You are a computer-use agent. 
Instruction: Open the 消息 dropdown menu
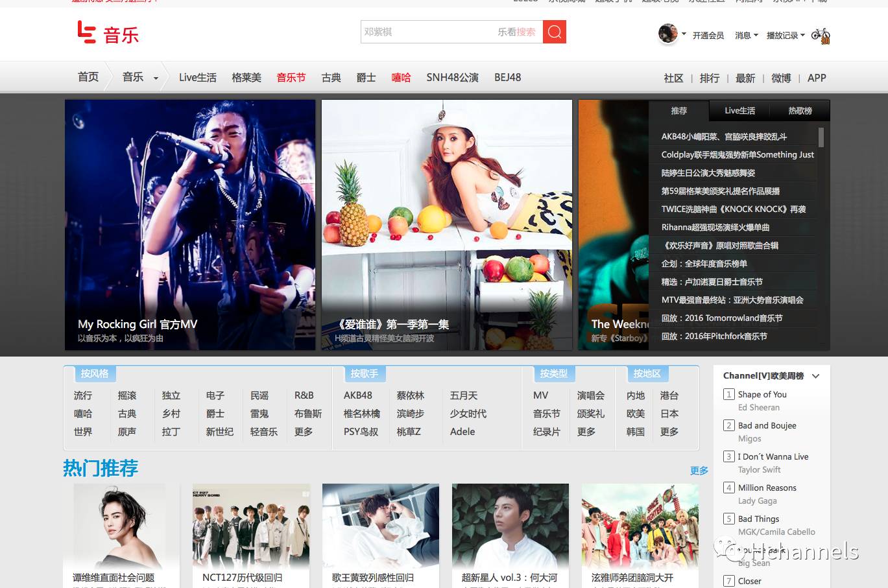pos(746,36)
